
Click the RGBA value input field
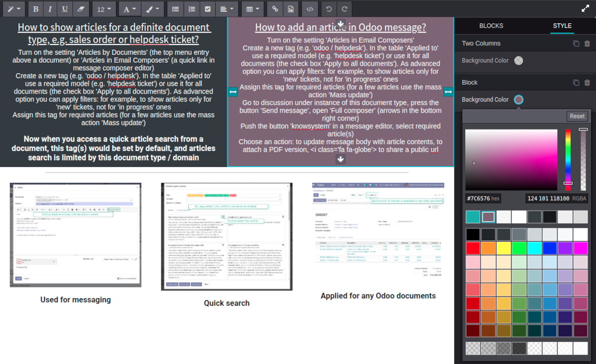coord(556,198)
